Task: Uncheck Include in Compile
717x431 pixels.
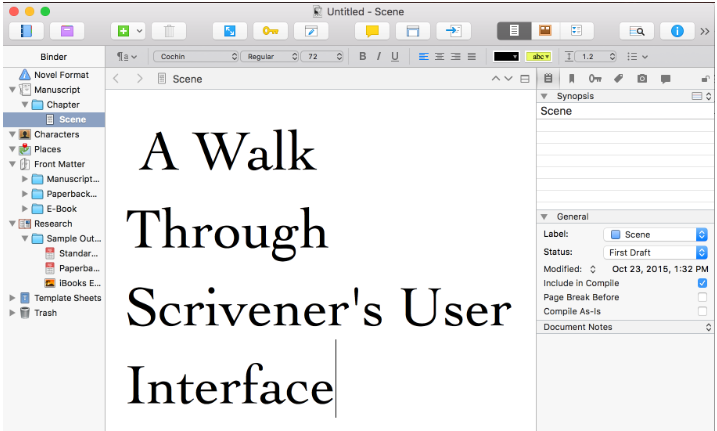Action: 702,283
